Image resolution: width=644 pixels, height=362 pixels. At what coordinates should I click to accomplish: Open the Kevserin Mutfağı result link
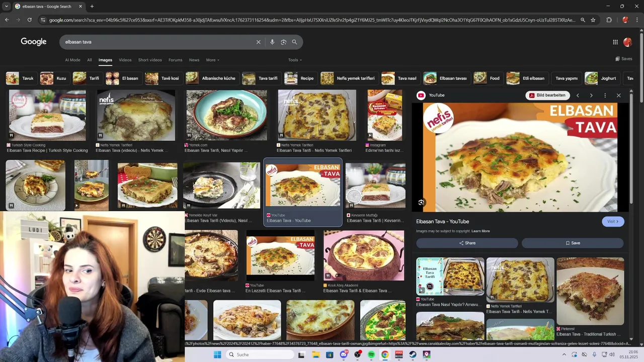(375, 221)
